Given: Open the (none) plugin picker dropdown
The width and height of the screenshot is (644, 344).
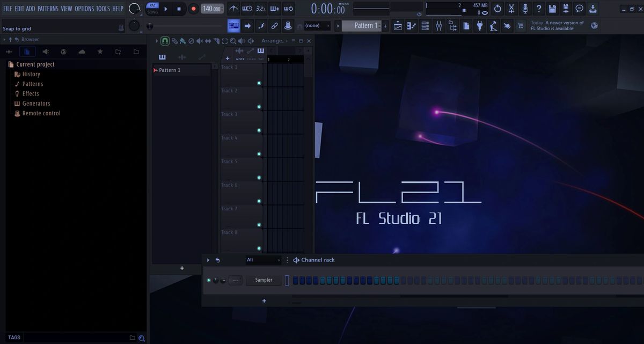Looking at the screenshot, I should tap(316, 25).
